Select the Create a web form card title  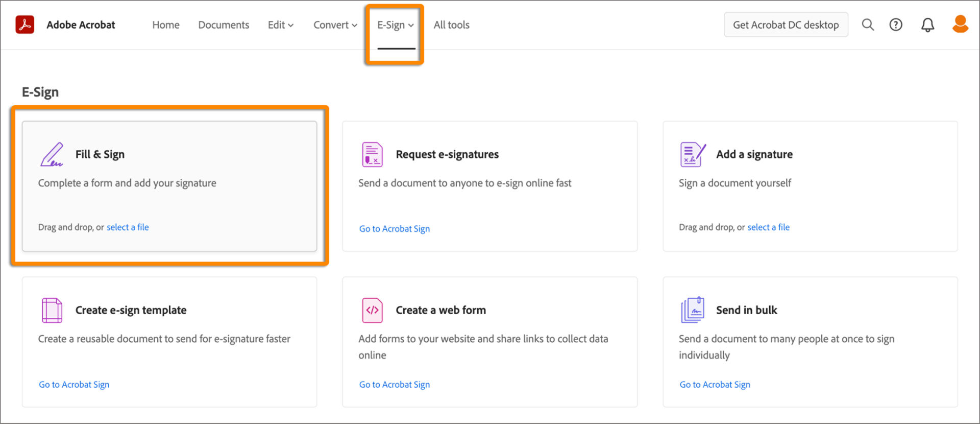[x=440, y=310]
